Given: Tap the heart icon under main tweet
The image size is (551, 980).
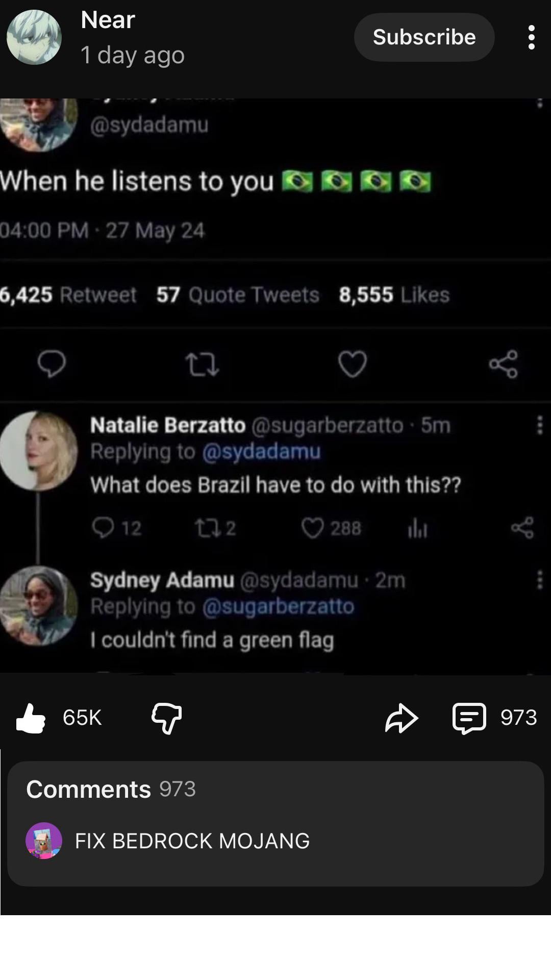Looking at the screenshot, I should tap(353, 364).
